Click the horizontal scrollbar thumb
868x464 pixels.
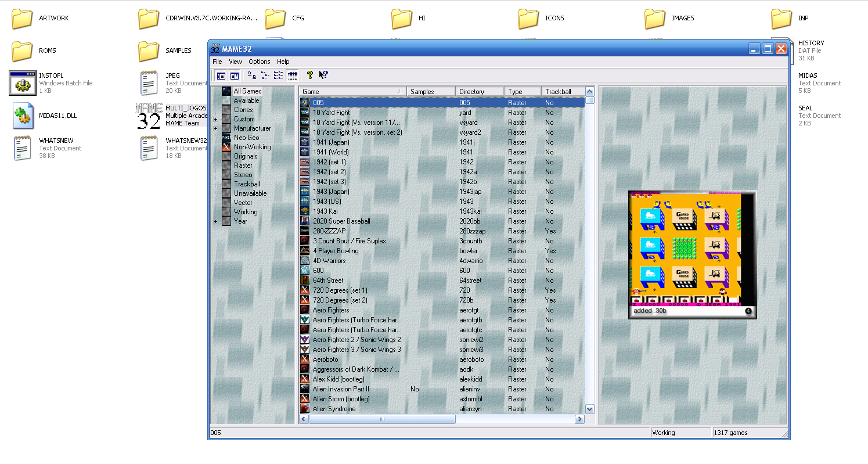[x=382, y=419]
